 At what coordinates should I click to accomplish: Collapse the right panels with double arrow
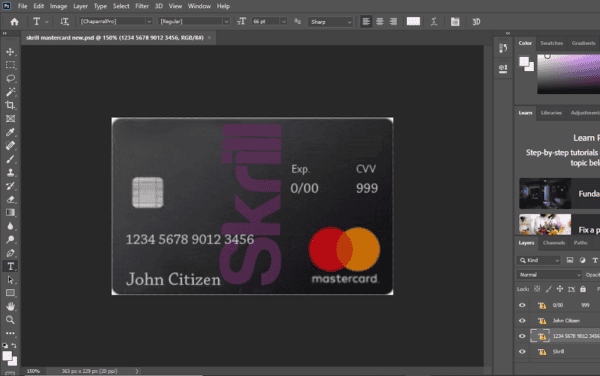click(x=508, y=33)
